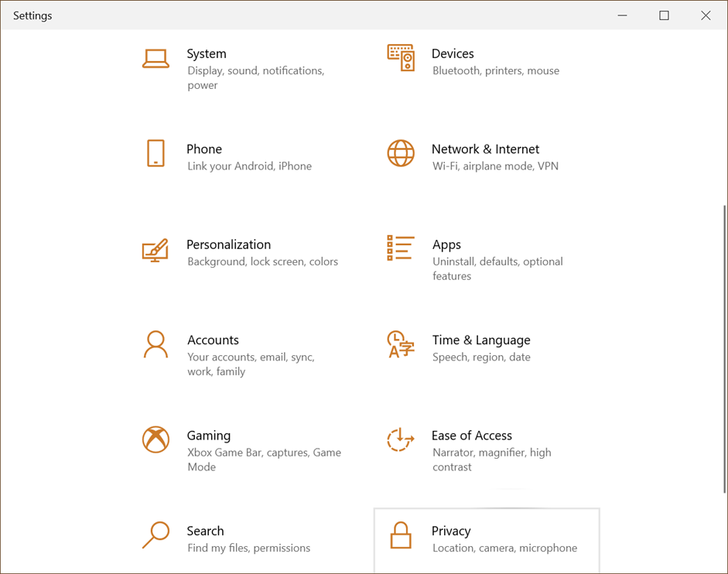This screenshot has height=574, width=728.
Task: Open the Ease of Access heading
Action: tap(472, 436)
